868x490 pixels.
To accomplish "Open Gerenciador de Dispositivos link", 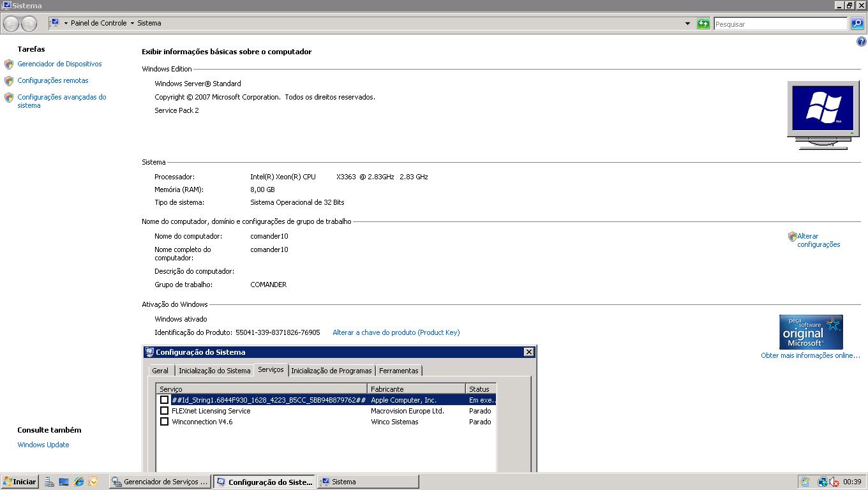I will point(59,64).
